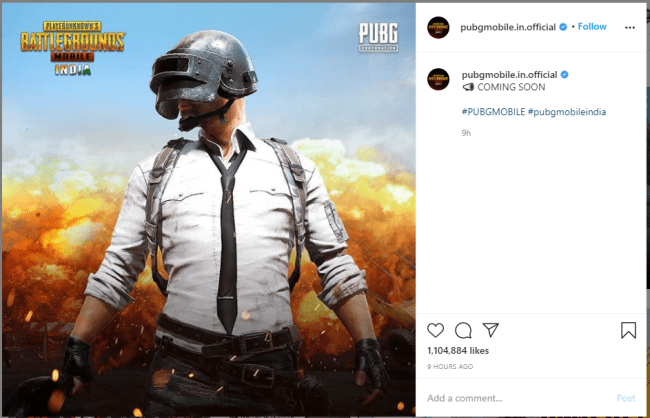
Task: Open comments via speech bubble icon
Action: point(463,331)
